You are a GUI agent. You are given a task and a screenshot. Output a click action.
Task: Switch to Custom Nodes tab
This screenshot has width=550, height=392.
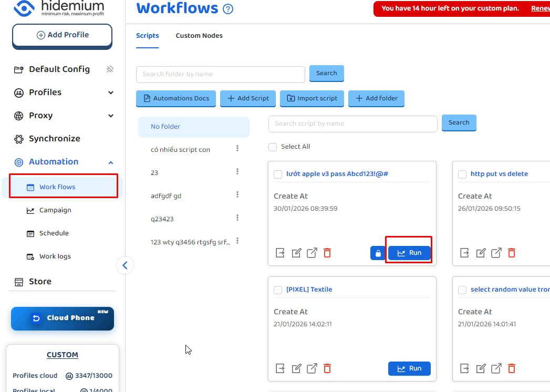pos(199,36)
